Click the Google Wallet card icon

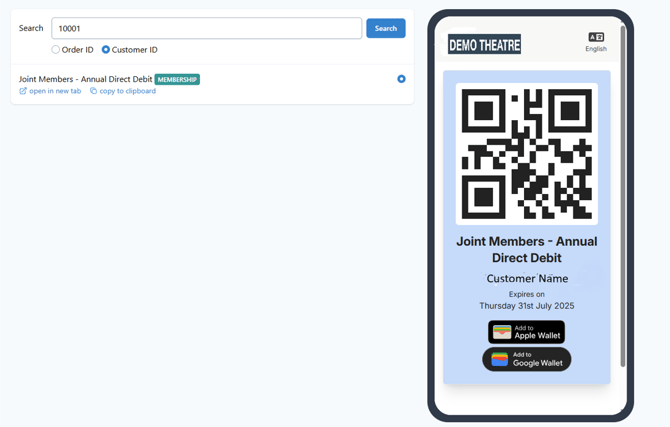pos(500,359)
